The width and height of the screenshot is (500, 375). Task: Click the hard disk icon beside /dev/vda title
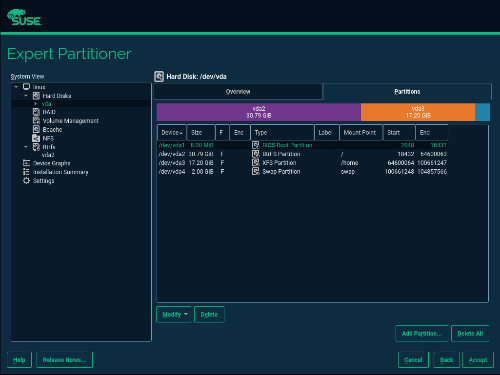159,76
